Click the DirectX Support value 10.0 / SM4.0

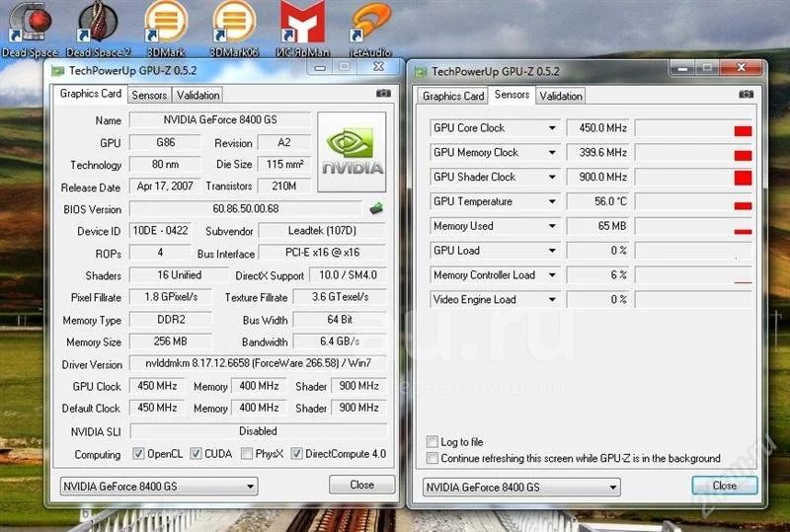[348, 275]
